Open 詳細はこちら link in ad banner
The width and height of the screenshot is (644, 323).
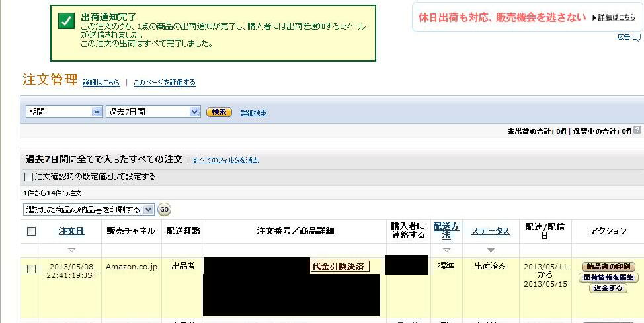coord(616,18)
